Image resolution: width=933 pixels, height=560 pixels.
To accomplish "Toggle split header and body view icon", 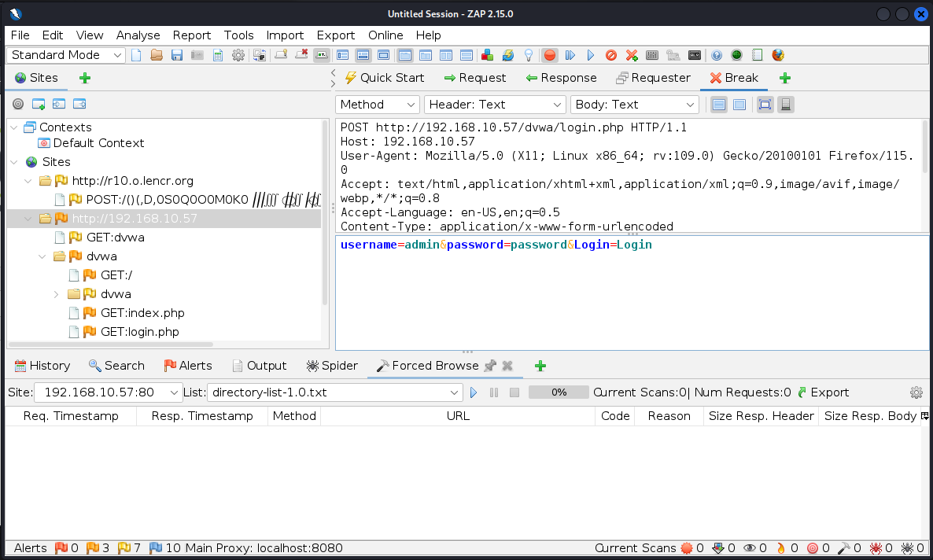I will (x=719, y=105).
